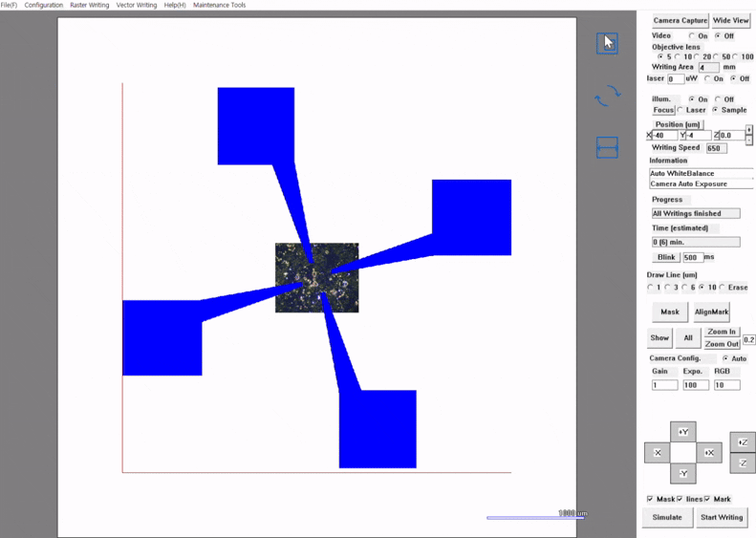Image resolution: width=756 pixels, height=538 pixels.
Task: Move stage with the +Y button
Action: (683, 432)
